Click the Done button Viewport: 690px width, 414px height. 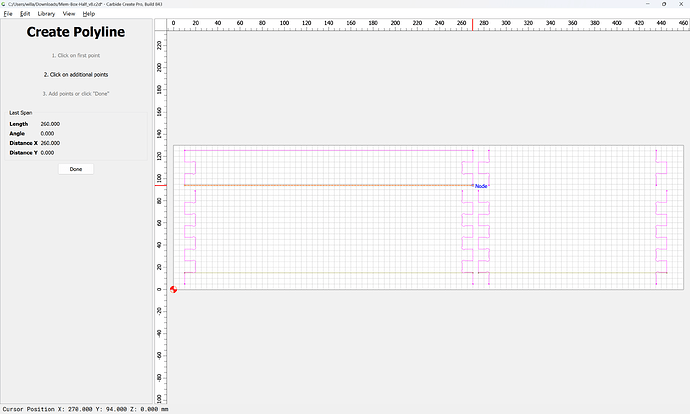tap(76, 169)
